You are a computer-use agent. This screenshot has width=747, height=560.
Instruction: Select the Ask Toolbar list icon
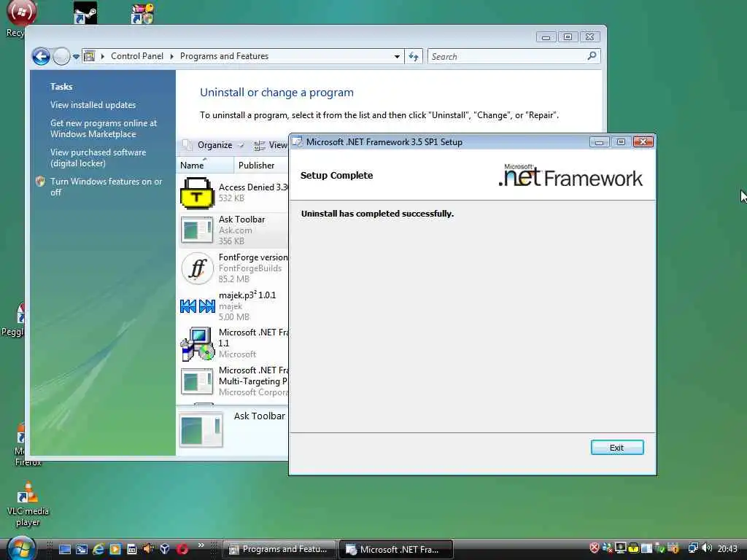click(197, 230)
